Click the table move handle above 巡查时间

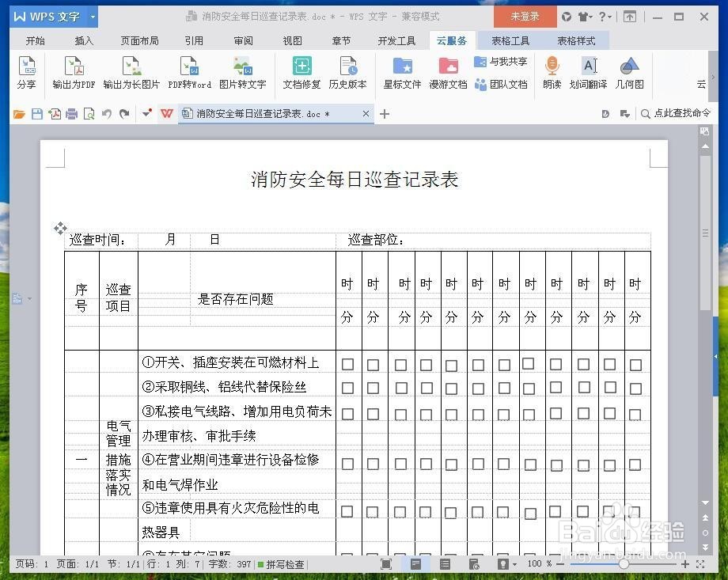point(60,228)
